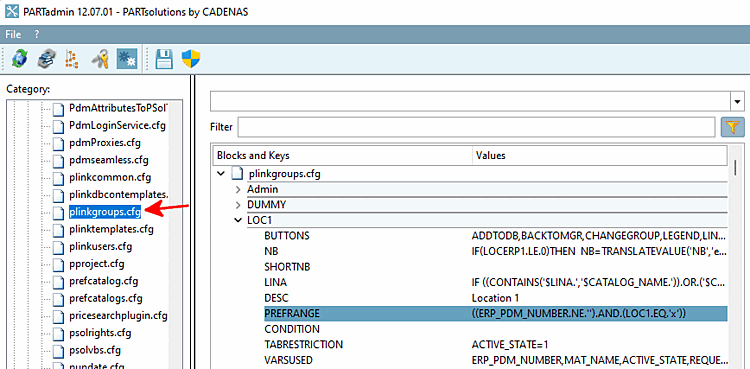Expand the DUMMY block
Viewport: 750px width, 369px height.
click(x=238, y=205)
